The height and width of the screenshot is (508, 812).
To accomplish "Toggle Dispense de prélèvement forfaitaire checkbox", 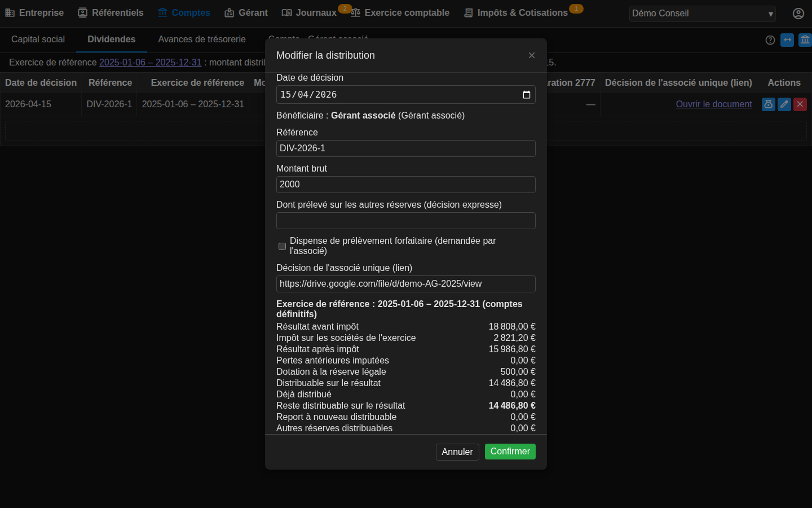I will pos(283,246).
